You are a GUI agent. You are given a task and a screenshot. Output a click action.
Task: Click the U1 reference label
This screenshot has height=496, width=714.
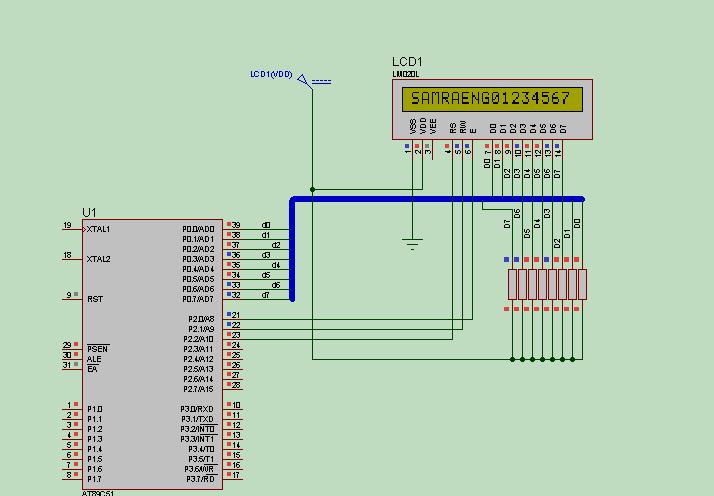point(89,213)
